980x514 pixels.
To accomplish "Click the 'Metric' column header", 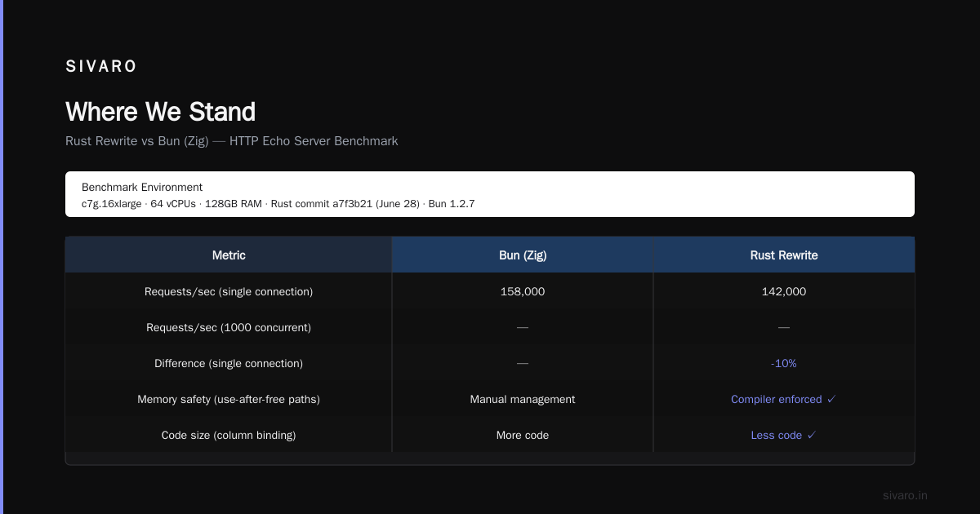I will (229, 255).
